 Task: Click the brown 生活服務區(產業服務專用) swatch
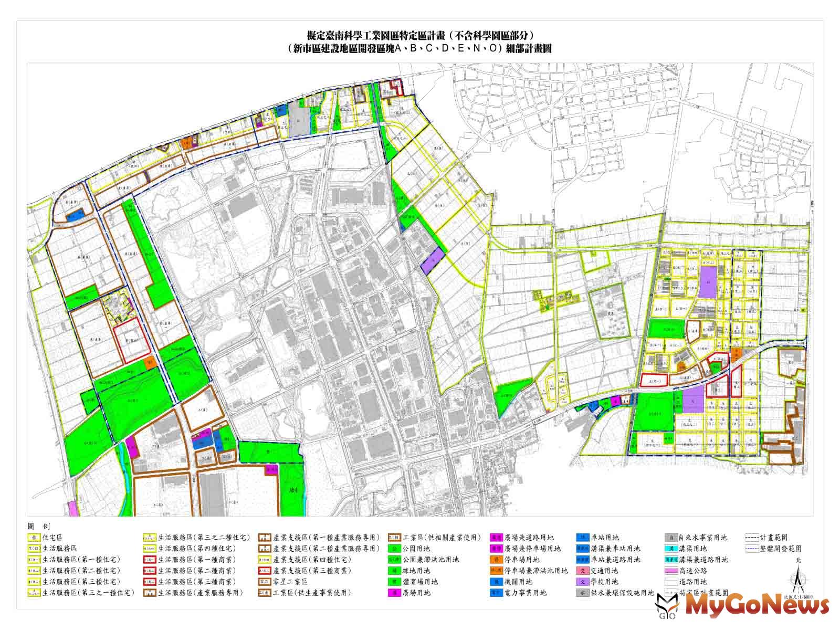coord(149,593)
